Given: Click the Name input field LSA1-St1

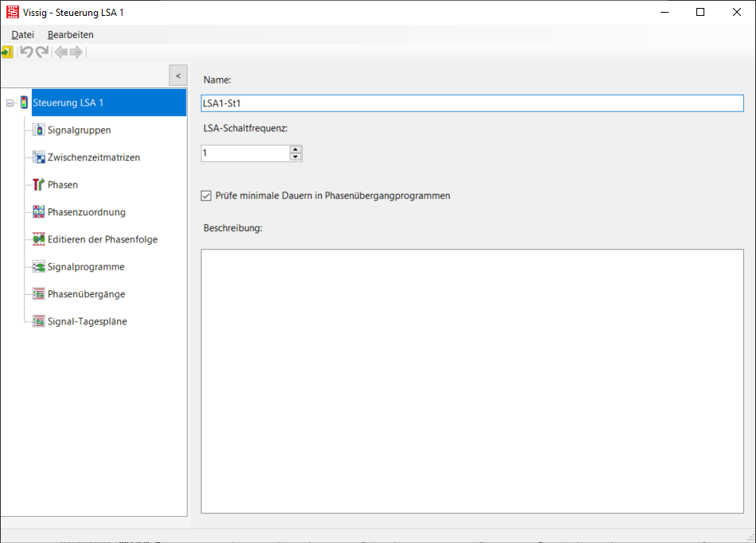Looking at the screenshot, I should pyautogui.click(x=472, y=103).
